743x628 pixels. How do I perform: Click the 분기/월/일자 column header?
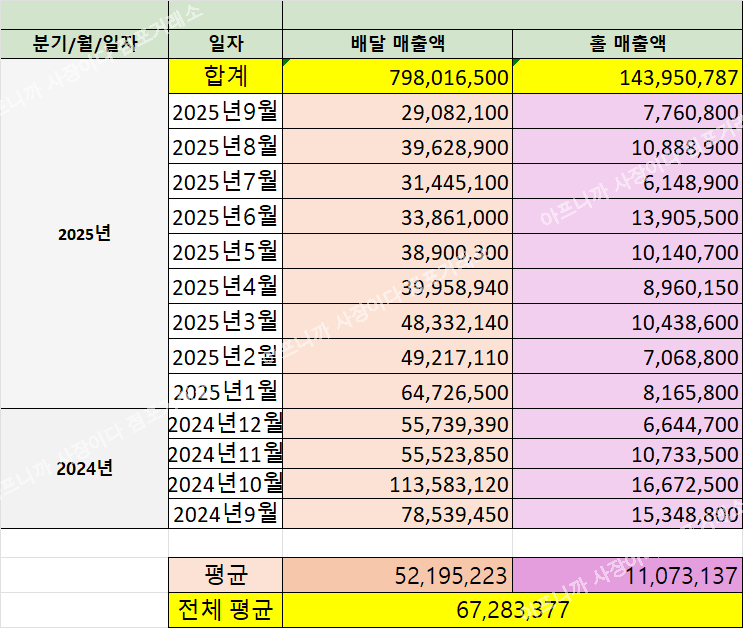[x=84, y=44]
